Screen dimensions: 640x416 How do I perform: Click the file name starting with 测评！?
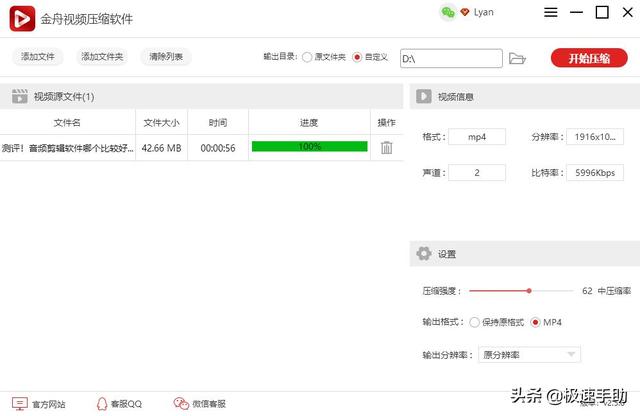click(67, 148)
